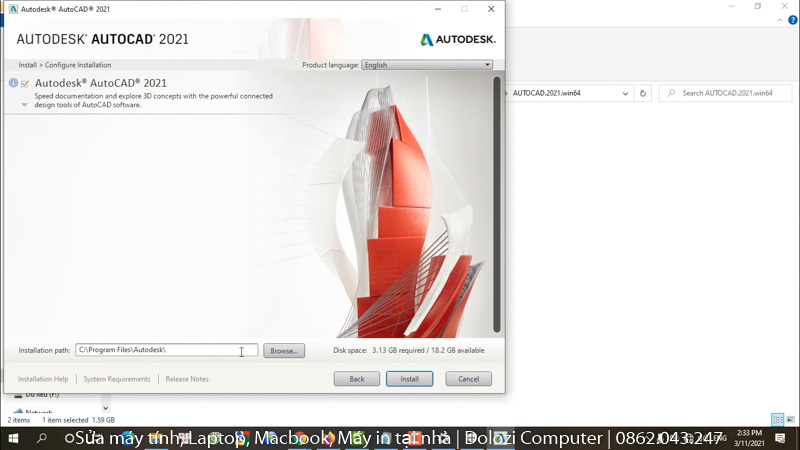Restore down the File Explorer window

[758, 6]
